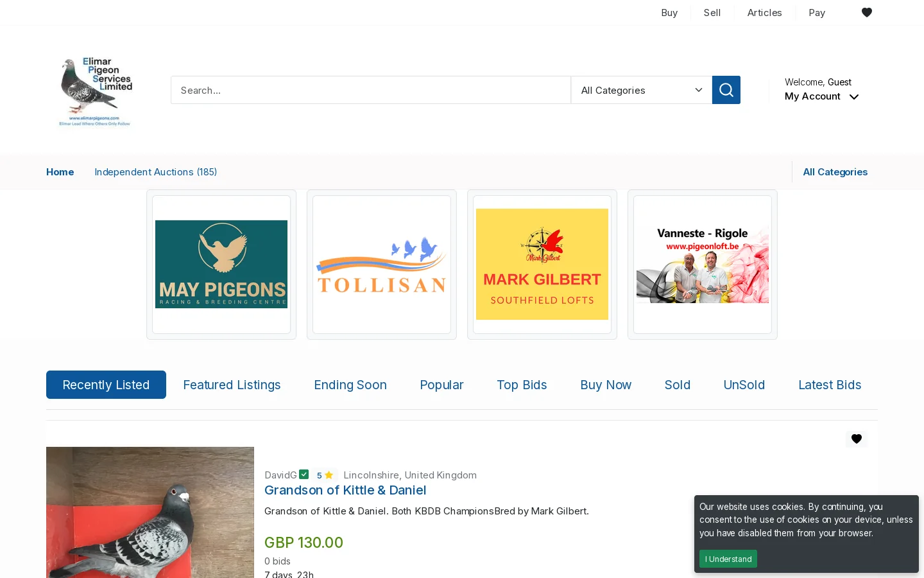Switch to Featured Listings tab
This screenshot has width=924, height=578.
232,385
